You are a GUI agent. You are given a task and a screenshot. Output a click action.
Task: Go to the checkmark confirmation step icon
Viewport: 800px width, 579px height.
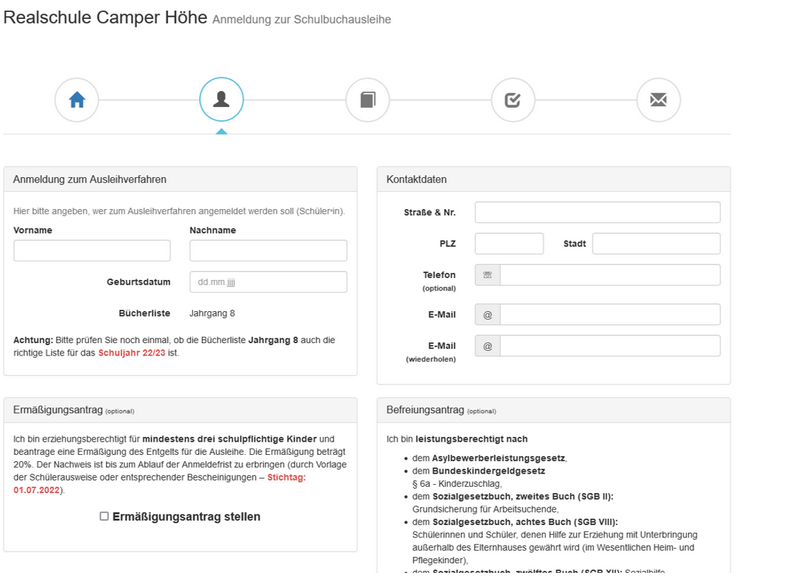(513, 100)
